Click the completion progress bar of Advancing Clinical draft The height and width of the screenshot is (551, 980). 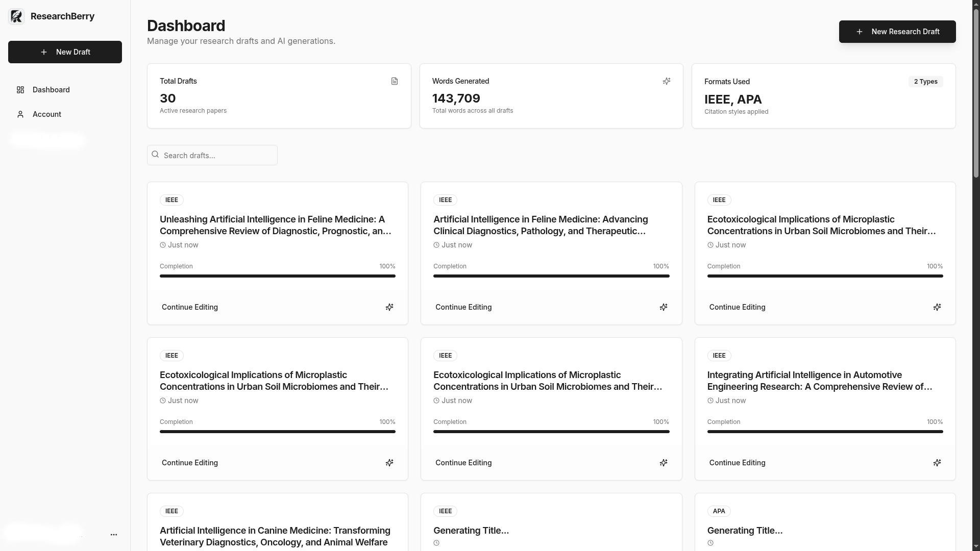coord(551,276)
